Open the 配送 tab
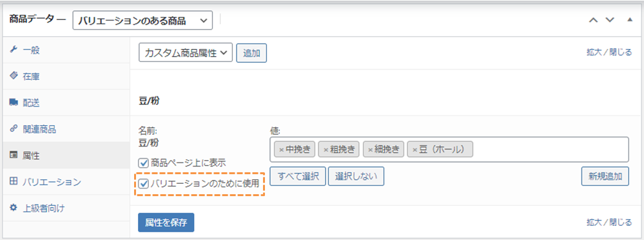644x240 pixels. (66, 103)
